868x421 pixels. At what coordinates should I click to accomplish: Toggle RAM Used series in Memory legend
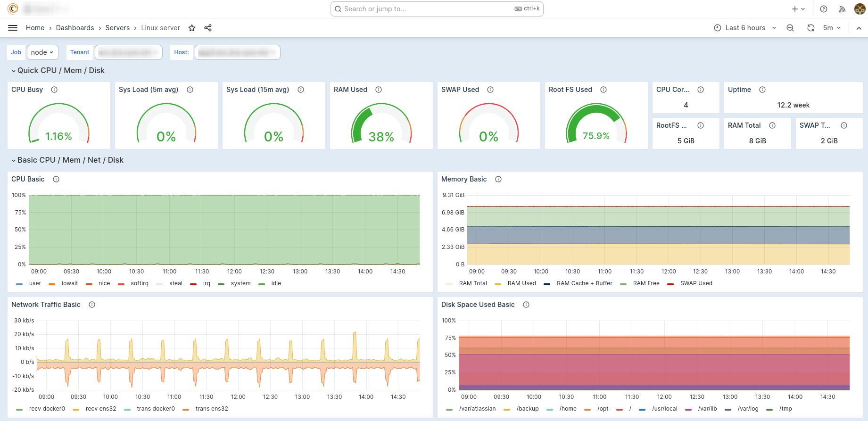point(521,283)
